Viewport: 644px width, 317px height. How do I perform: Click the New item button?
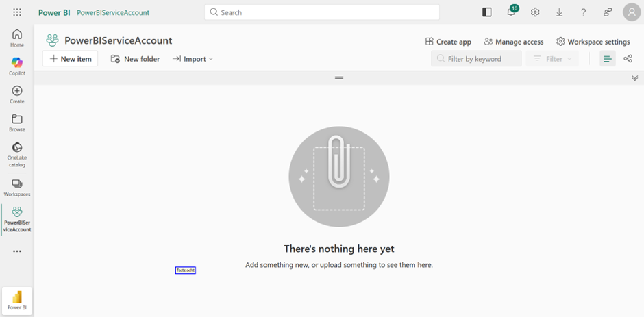pyautogui.click(x=70, y=59)
